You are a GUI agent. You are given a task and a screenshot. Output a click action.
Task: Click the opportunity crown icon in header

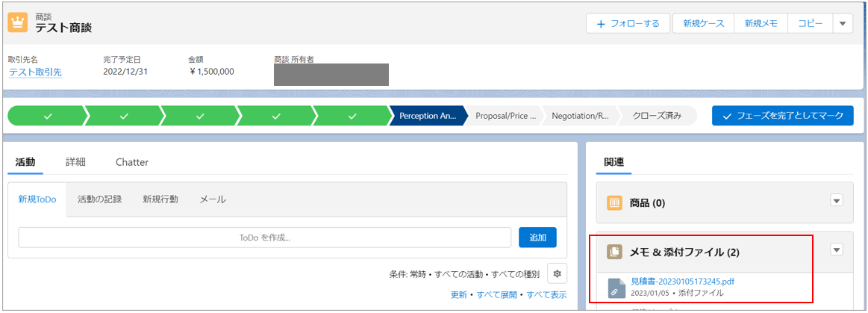click(x=17, y=22)
